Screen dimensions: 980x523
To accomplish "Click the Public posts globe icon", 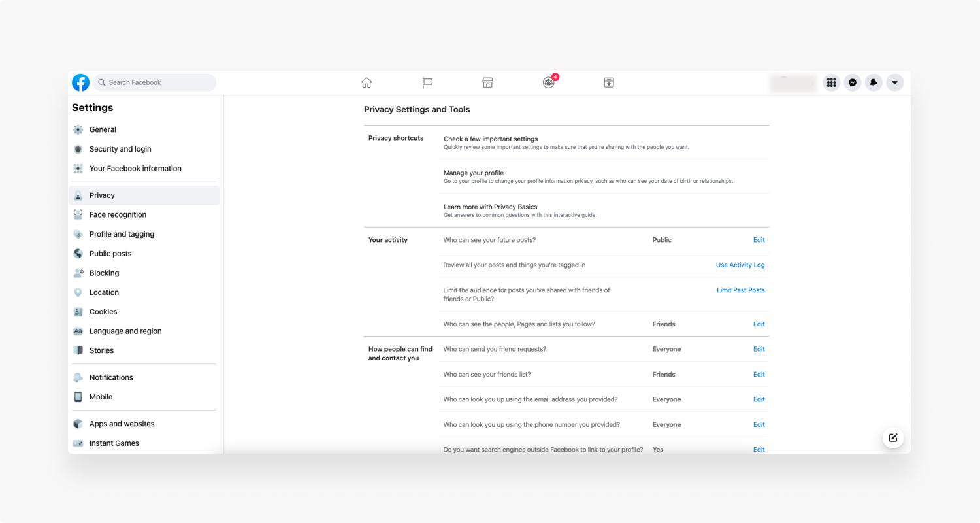I will pyautogui.click(x=78, y=254).
